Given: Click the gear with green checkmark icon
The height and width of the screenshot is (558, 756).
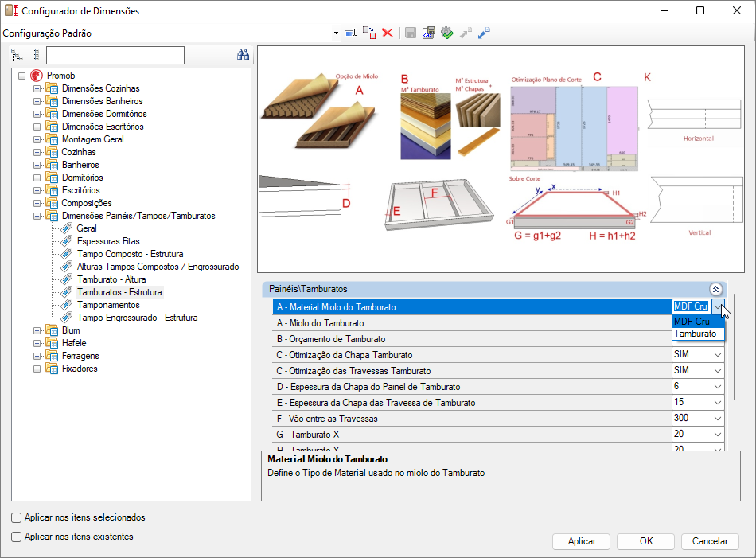Looking at the screenshot, I should pyautogui.click(x=446, y=33).
